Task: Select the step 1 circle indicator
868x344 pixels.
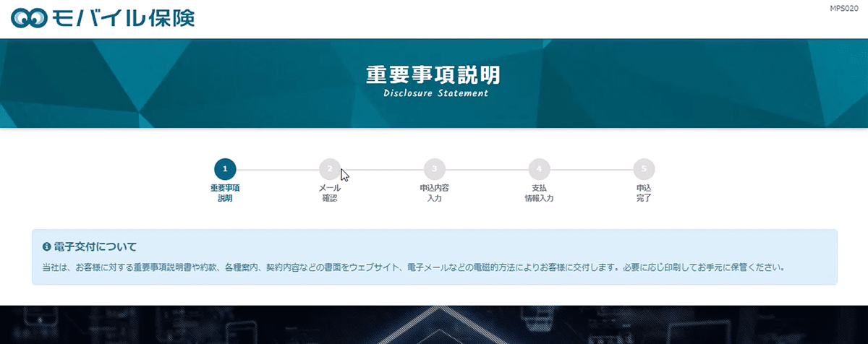Action: [x=225, y=169]
